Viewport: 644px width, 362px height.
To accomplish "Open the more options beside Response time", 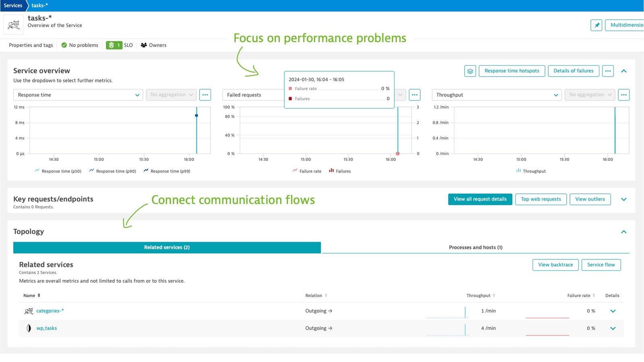I will (205, 95).
